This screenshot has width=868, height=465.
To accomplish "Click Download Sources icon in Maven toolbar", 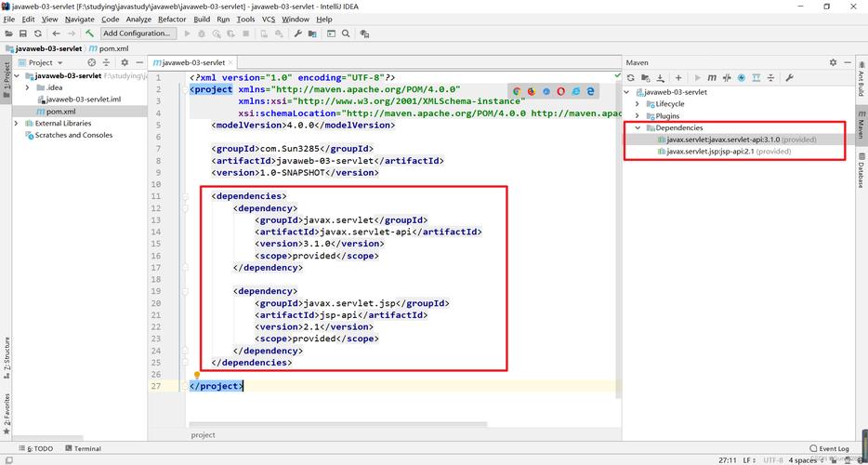I will click(x=661, y=77).
